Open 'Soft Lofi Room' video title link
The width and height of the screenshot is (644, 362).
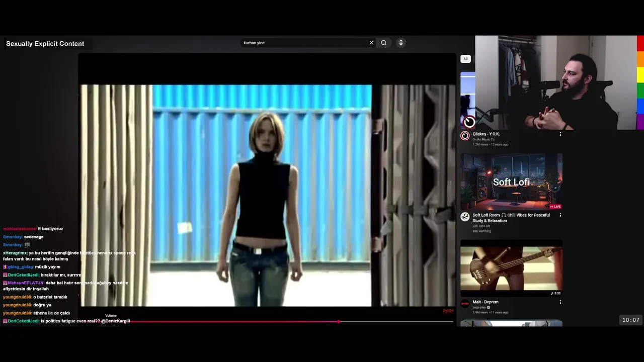pos(511,218)
